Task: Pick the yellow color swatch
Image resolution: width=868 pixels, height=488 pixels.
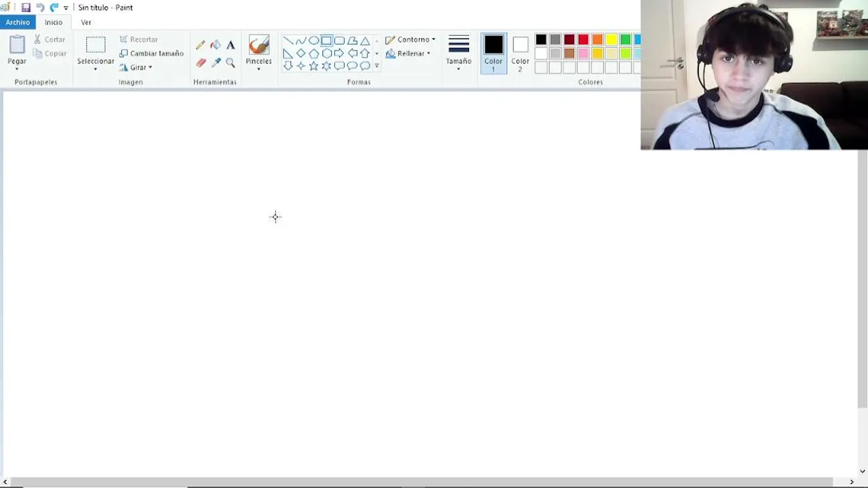Action: click(611, 40)
